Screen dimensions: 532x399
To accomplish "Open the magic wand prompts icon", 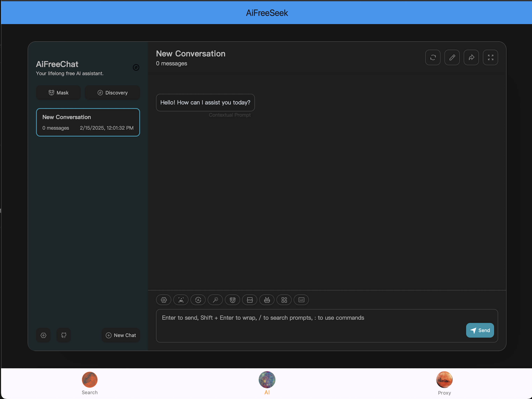I will pyautogui.click(x=215, y=300).
